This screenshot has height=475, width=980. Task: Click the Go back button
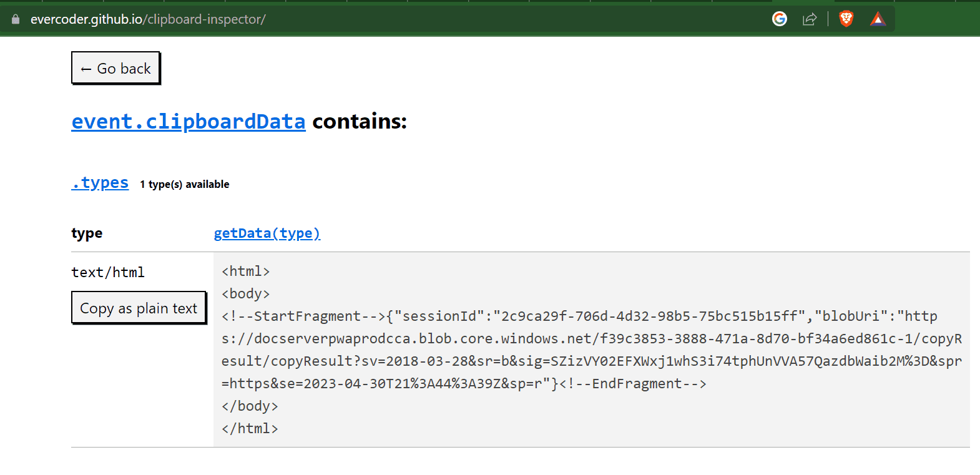pyautogui.click(x=115, y=68)
